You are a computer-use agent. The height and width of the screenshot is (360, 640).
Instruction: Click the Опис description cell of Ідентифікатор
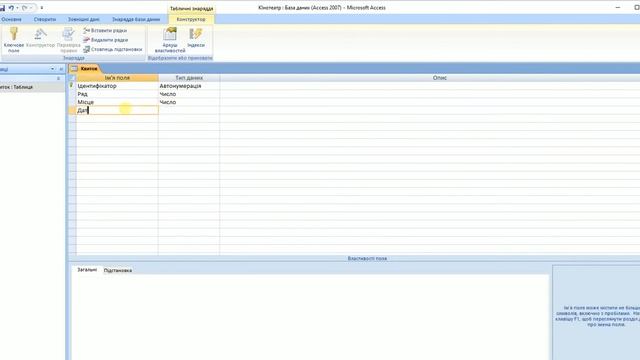coord(430,86)
